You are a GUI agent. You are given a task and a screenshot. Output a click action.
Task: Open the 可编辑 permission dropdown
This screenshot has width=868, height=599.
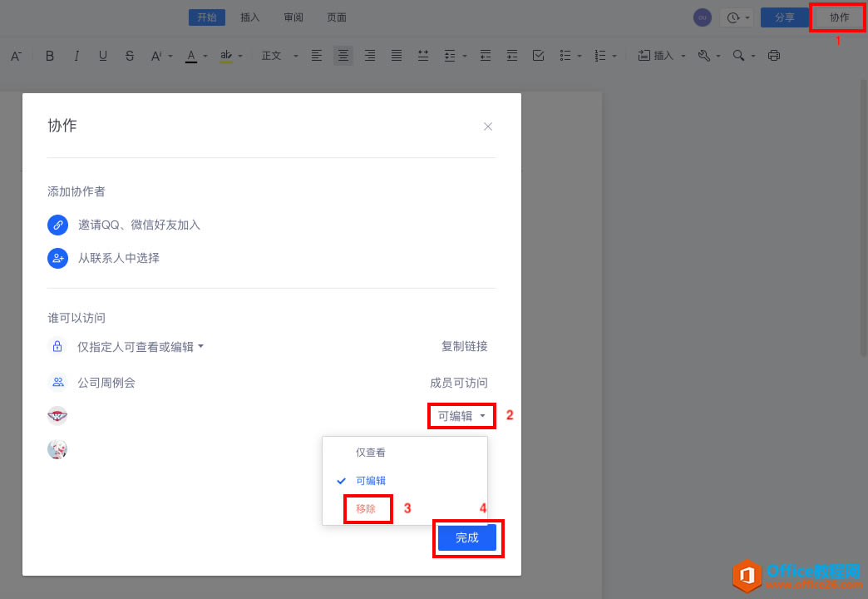(461, 415)
